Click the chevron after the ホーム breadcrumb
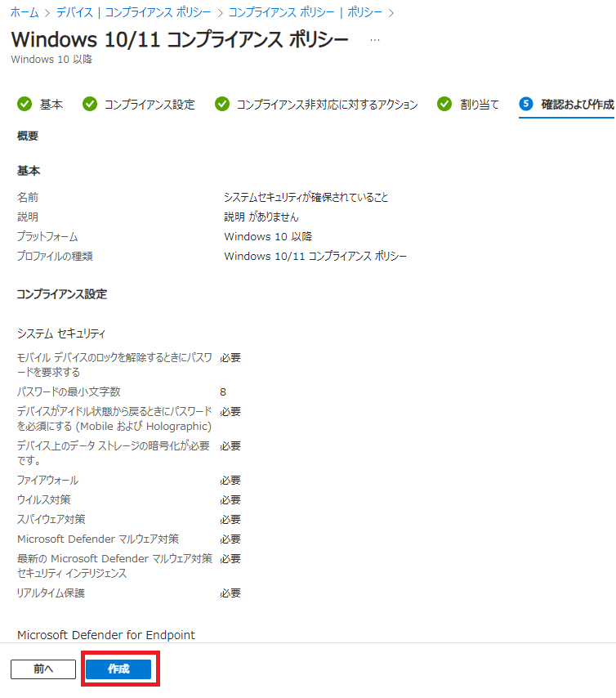This screenshot has height=698, width=616. (x=47, y=12)
